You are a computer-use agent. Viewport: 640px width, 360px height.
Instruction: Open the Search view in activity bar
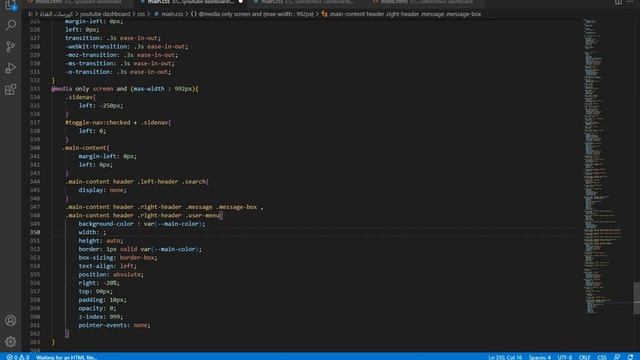coord(11,25)
